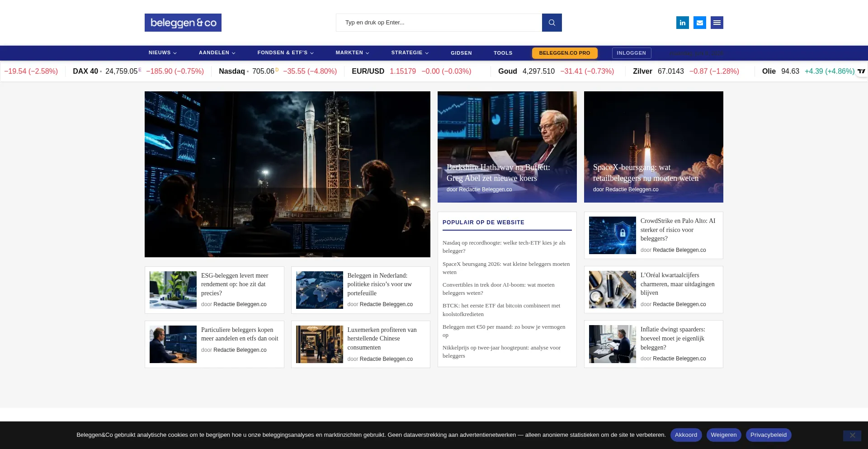Decline cookies with Weigeren button
The image size is (868, 449).
pyautogui.click(x=723, y=435)
